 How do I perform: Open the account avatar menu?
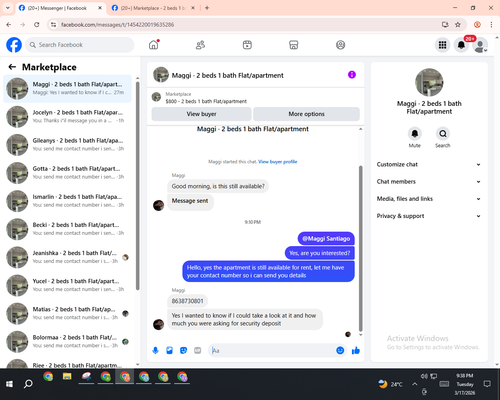(480, 45)
